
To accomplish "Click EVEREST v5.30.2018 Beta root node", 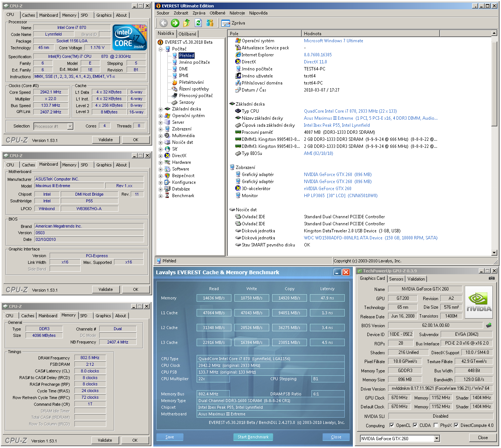I will (189, 42).
